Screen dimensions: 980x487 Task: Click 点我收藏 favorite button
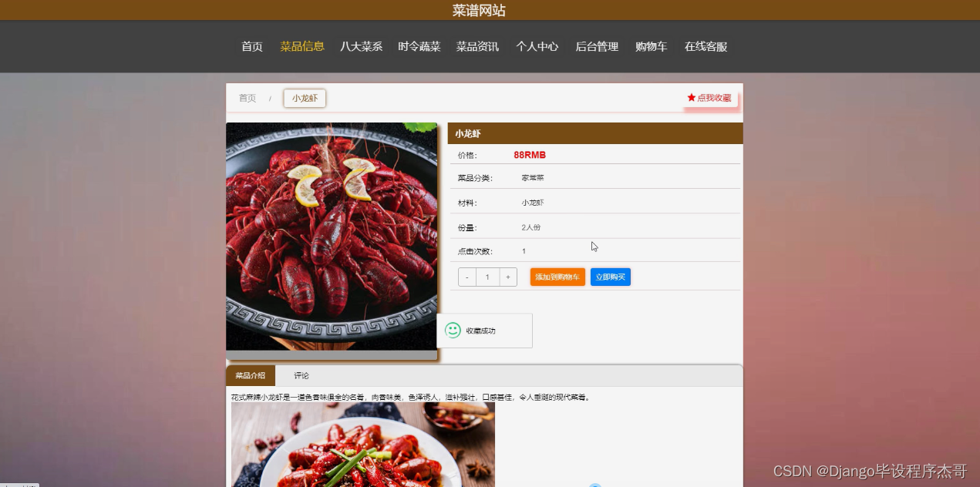pos(709,98)
